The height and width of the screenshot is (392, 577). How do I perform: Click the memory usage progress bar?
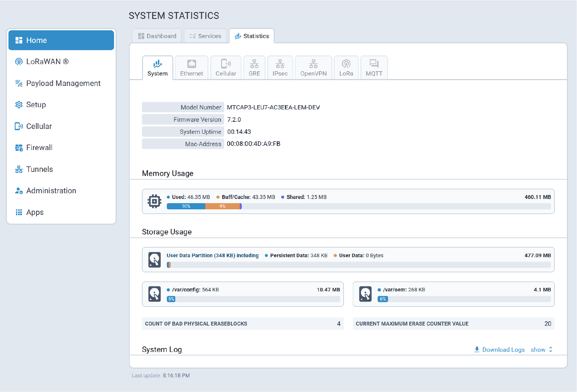tap(358, 206)
